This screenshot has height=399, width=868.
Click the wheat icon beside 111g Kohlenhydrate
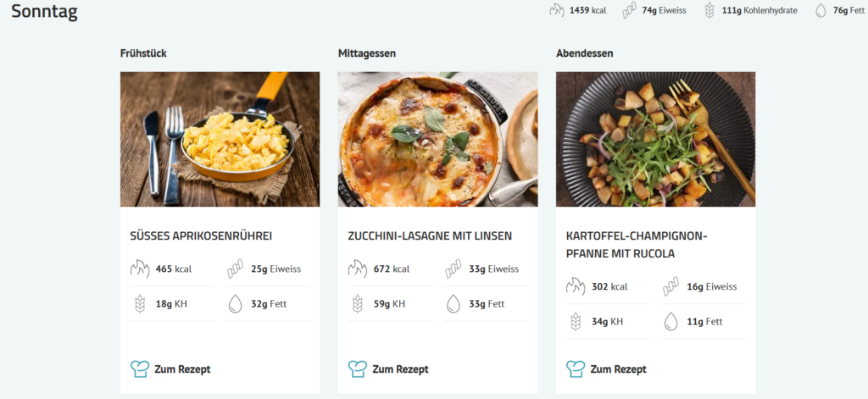click(709, 11)
